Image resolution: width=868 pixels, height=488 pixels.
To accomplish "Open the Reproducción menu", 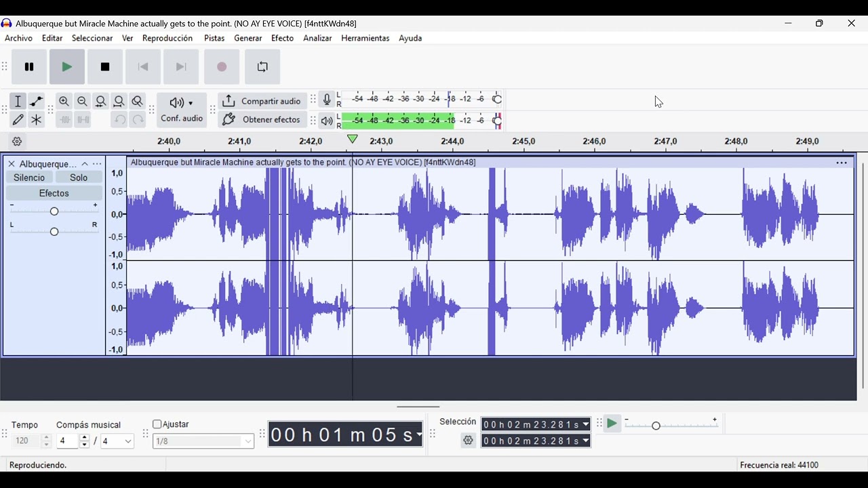I will coord(167,39).
